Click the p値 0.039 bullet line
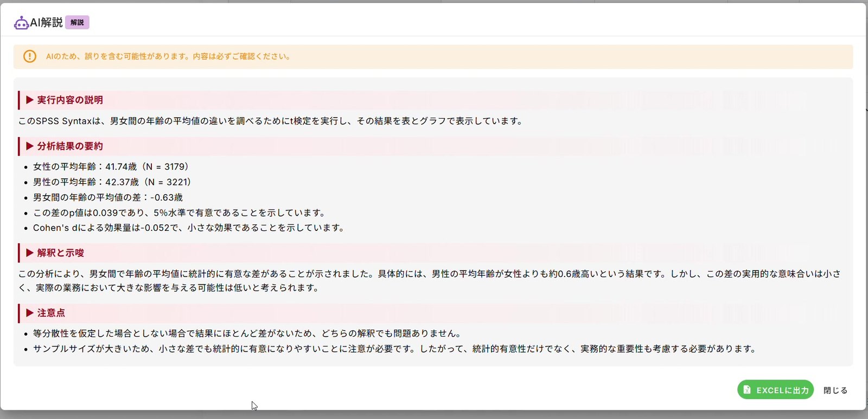The width and height of the screenshot is (868, 419). coord(180,212)
